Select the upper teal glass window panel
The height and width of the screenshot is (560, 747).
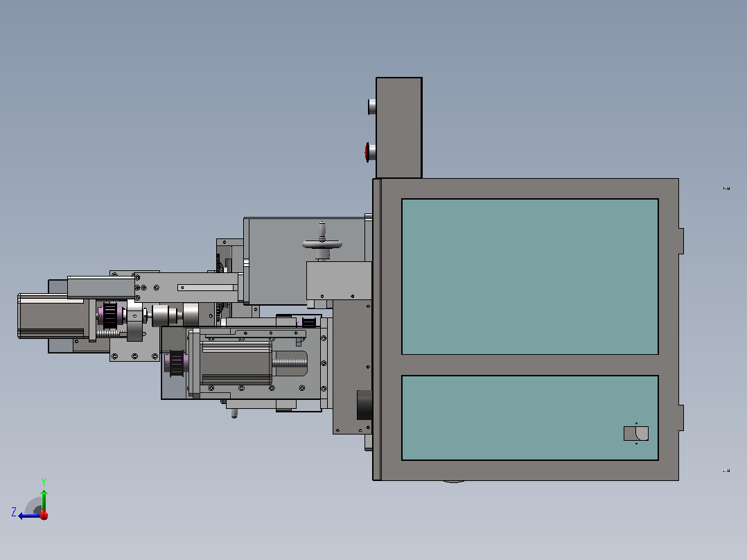click(529, 277)
